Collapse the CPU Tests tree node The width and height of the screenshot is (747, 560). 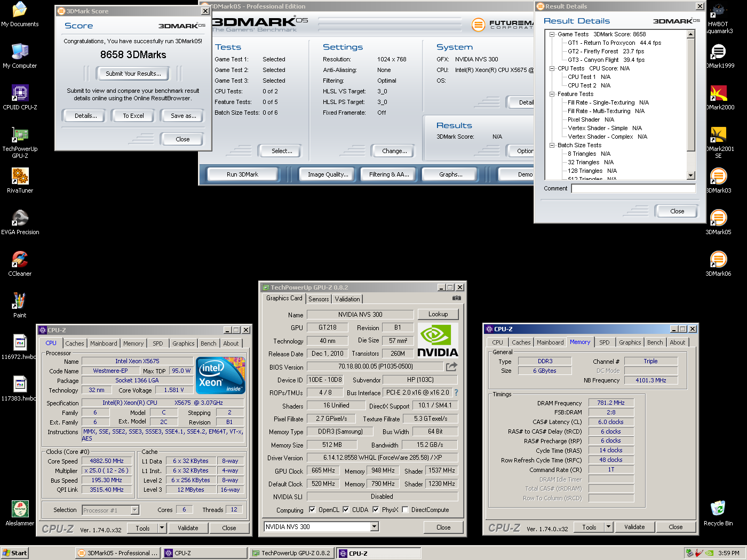[552, 68]
